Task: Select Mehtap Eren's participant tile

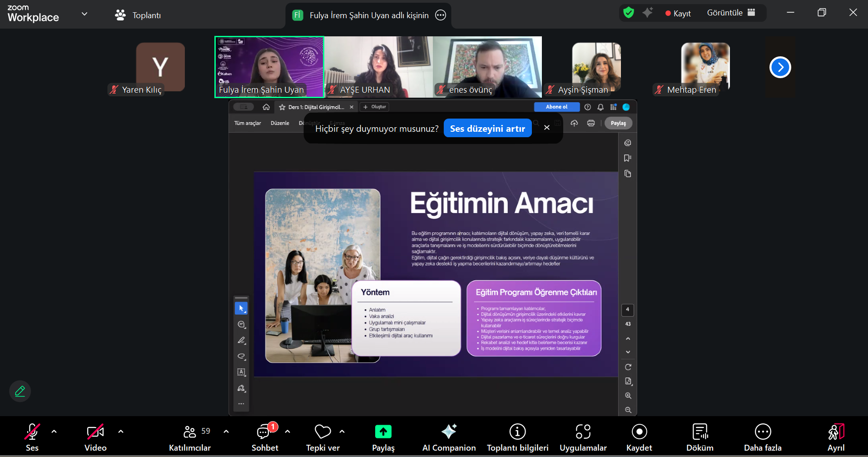Action: click(x=705, y=67)
